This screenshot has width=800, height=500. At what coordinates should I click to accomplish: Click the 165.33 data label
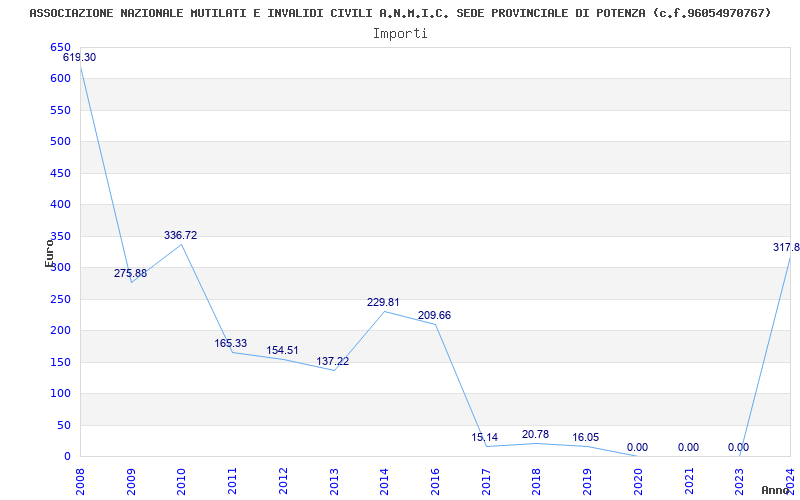pos(230,343)
